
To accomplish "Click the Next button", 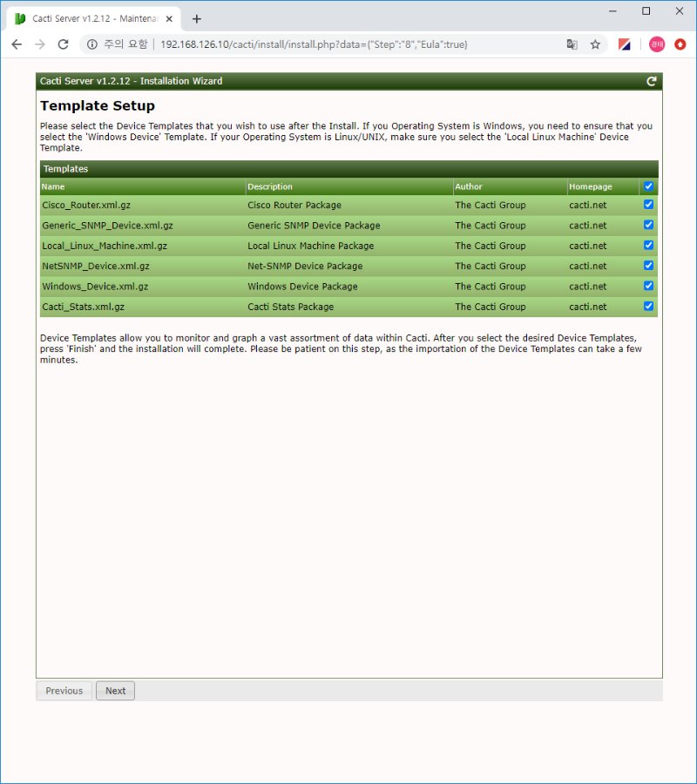I will pos(115,691).
